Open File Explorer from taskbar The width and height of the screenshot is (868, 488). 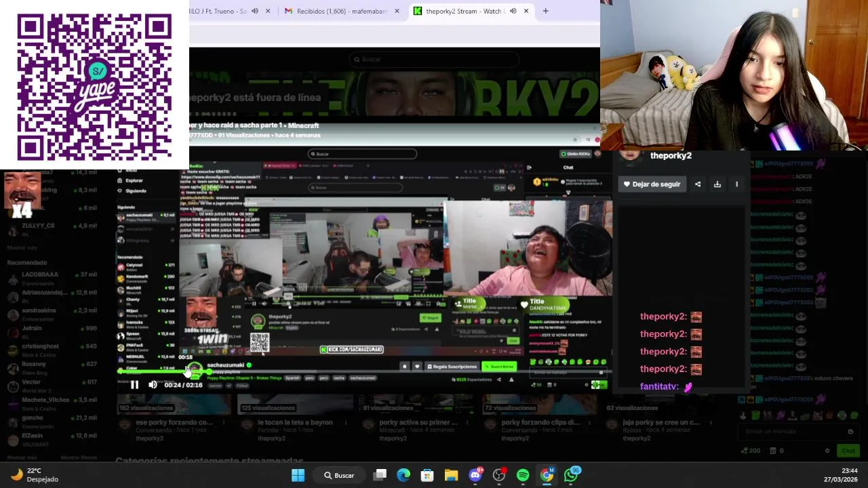[x=451, y=475]
